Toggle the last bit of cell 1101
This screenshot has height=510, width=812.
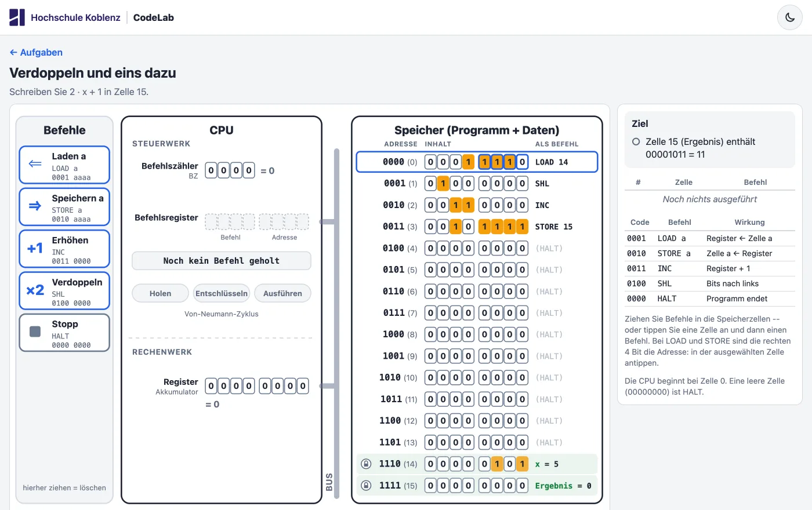pos(522,442)
